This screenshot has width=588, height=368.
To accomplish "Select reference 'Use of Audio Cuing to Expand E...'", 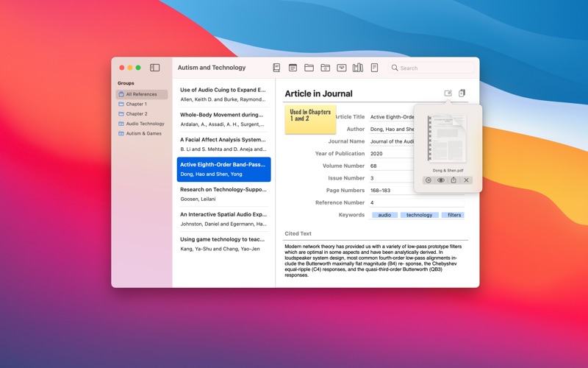I will coord(223,95).
